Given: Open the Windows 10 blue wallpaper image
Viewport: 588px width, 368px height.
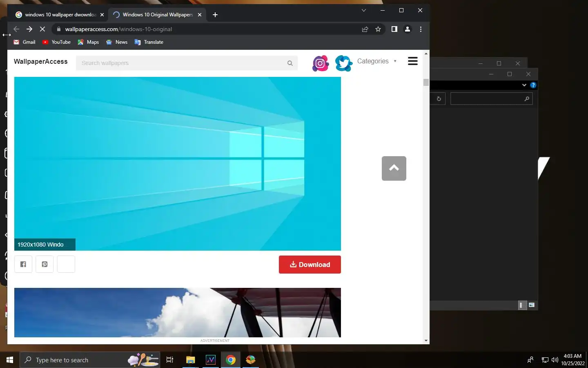Looking at the screenshot, I should (x=178, y=164).
